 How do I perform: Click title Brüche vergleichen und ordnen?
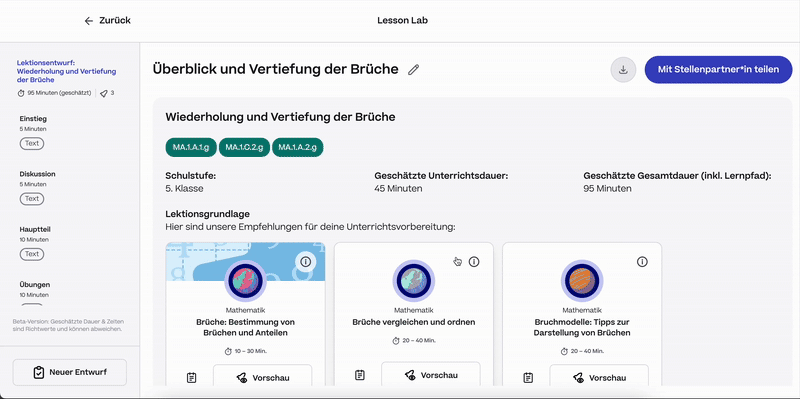[414, 322]
